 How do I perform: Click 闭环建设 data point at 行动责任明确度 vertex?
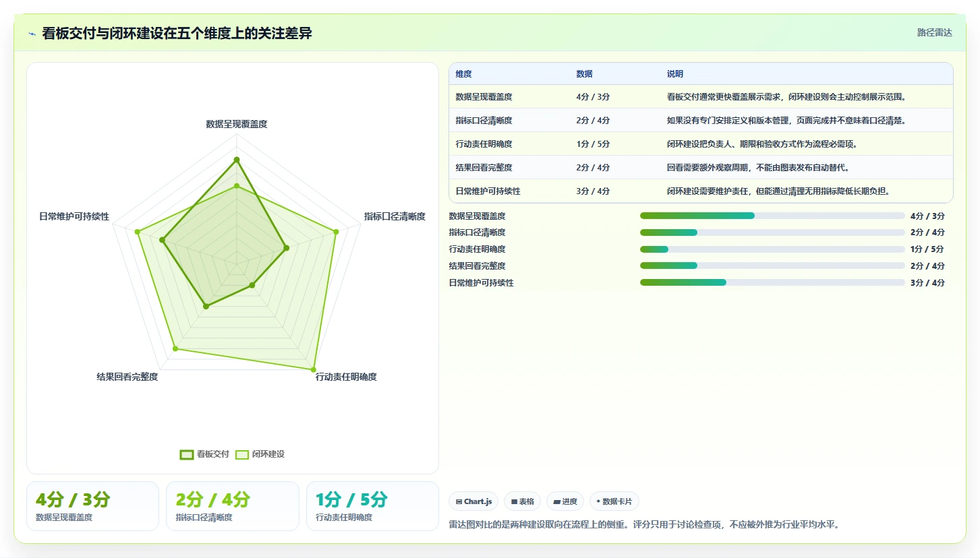pos(313,370)
